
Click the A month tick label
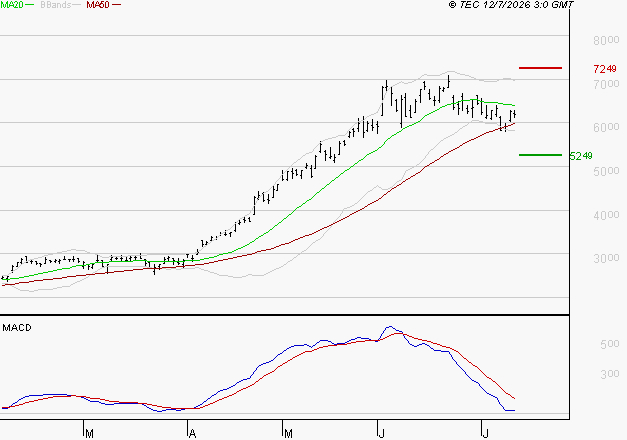point(192,434)
